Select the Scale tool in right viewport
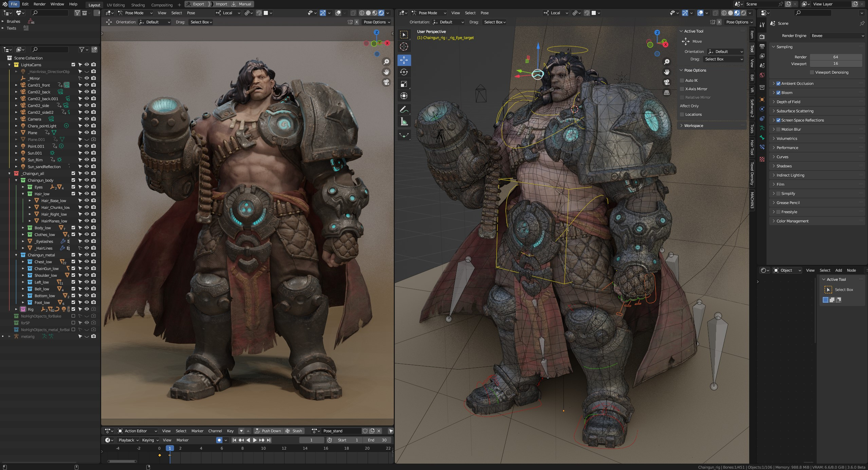This screenshot has width=868, height=470. tap(404, 84)
